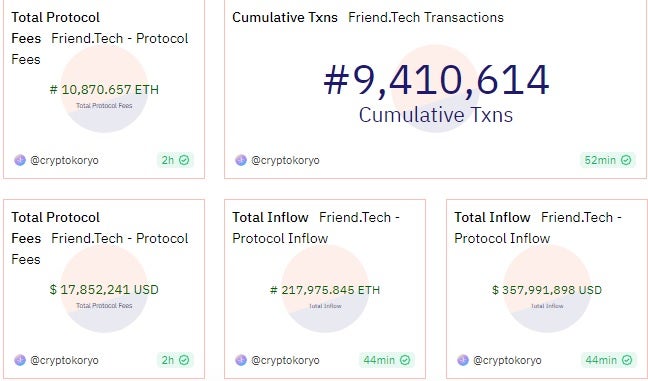
Task: Open the Friend.Tech Transactions query title
Action: tap(426, 17)
